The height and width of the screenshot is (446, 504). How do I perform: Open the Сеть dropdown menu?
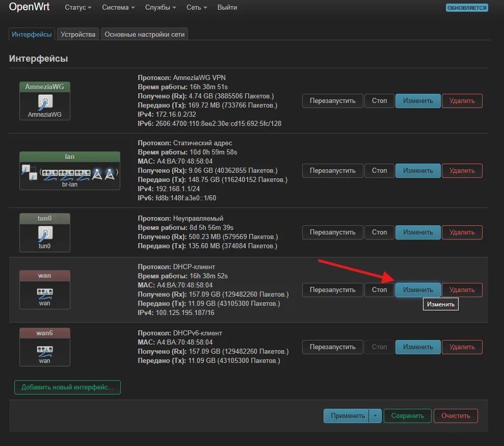[x=197, y=8]
